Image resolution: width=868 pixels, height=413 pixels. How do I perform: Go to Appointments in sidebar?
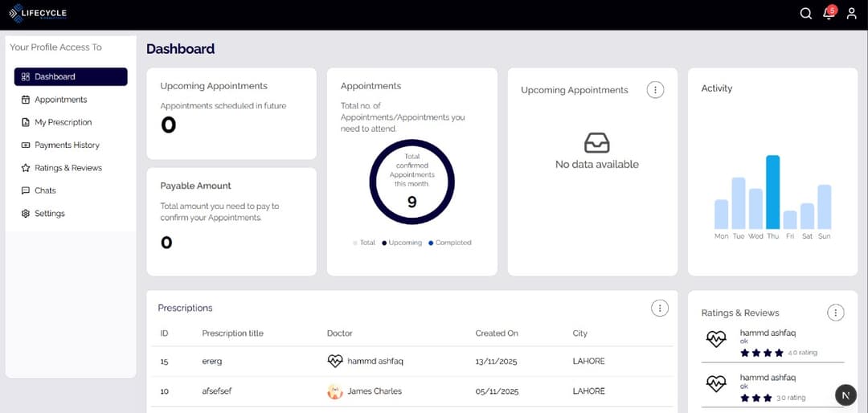coord(71,100)
